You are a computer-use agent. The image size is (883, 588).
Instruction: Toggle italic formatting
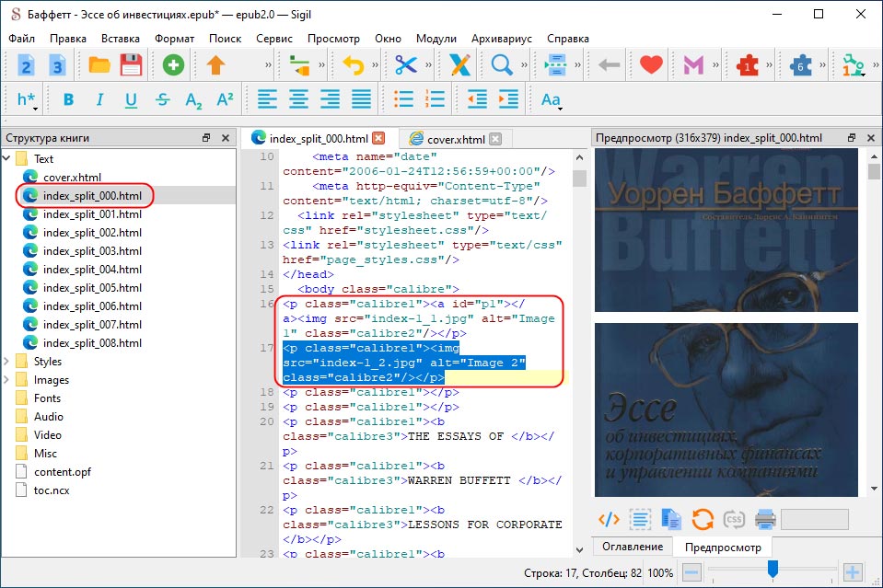click(99, 99)
